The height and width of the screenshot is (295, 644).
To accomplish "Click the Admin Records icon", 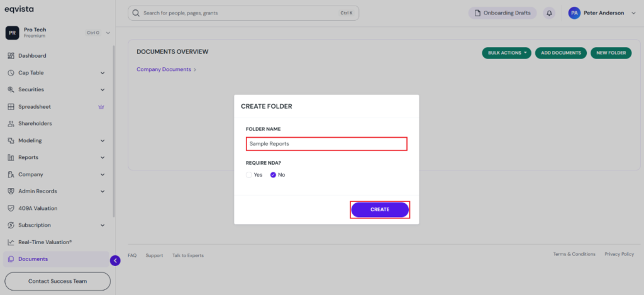I will point(11,191).
